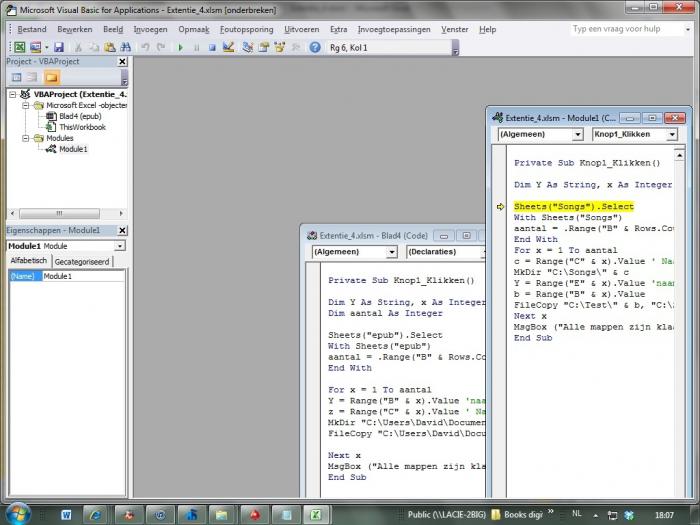This screenshot has height=525, width=700.
Task: Open the Module1 Module object dropdown
Action: click(x=120, y=246)
